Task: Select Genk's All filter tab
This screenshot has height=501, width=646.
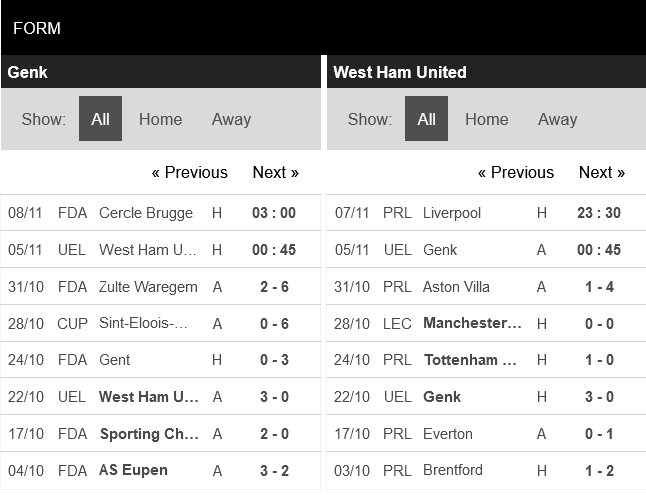Action: pyautogui.click(x=100, y=119)
